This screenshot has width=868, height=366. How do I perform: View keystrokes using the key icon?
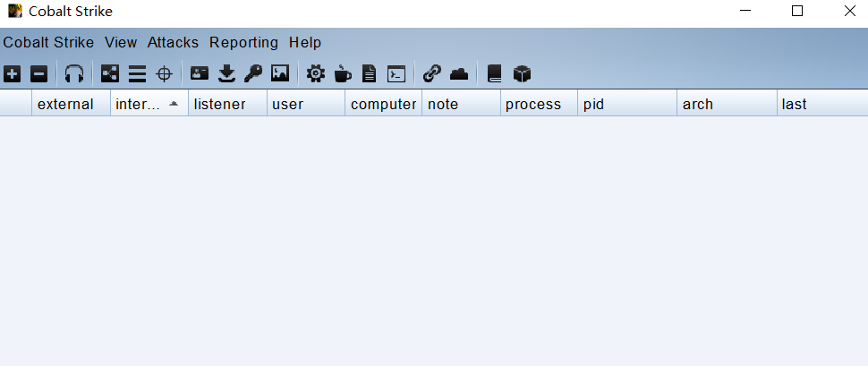click(253, 74)
